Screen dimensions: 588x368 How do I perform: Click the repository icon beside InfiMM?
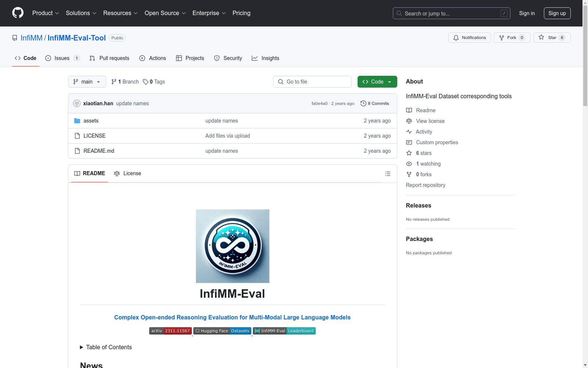pos(15,38)
